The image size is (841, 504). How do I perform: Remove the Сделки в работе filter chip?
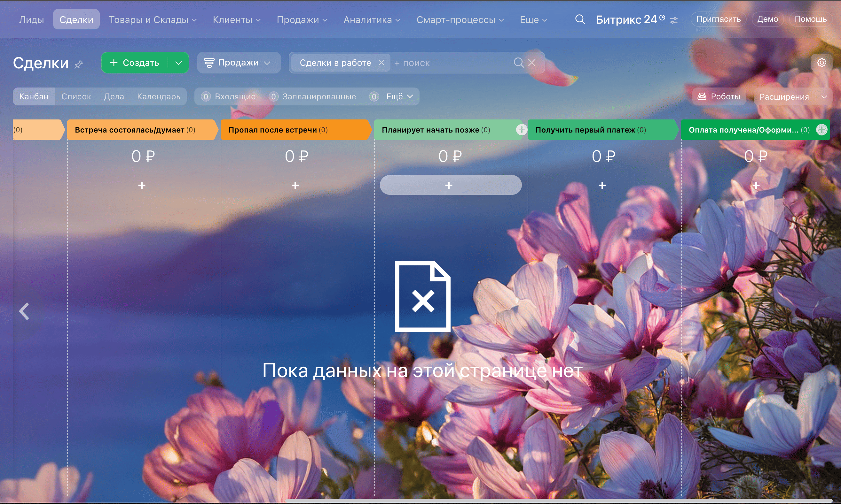(x=381, y=63)
